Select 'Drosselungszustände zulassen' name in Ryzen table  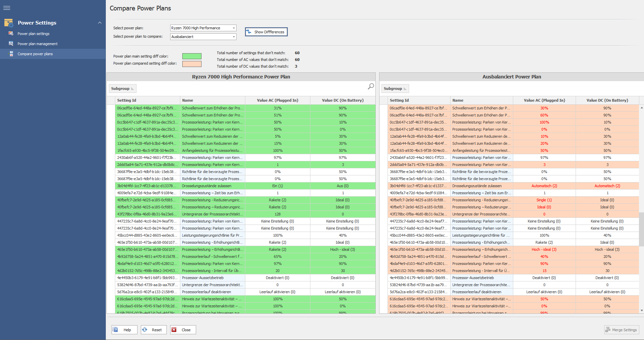tap(213, 186)
